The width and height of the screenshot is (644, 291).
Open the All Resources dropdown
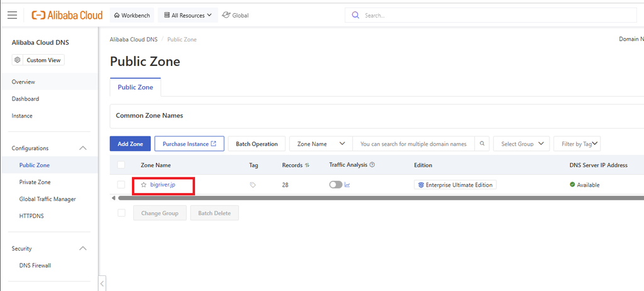coord(187,15)
